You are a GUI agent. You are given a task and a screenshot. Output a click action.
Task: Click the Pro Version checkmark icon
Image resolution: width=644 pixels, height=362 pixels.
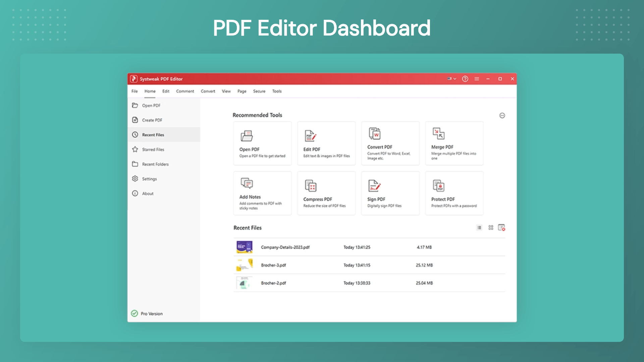click(x=135, y=313)
